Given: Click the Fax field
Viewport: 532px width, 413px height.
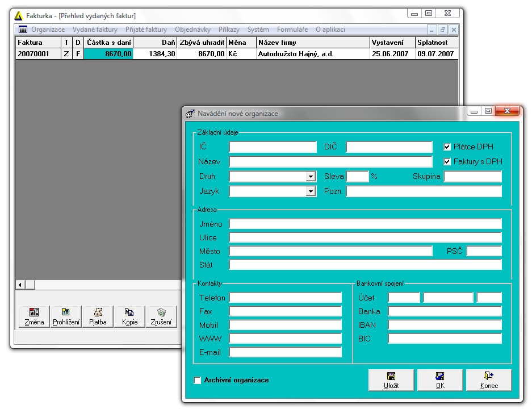Looking at the screenshot, I should pyautogui.click(x=286, y=311).
